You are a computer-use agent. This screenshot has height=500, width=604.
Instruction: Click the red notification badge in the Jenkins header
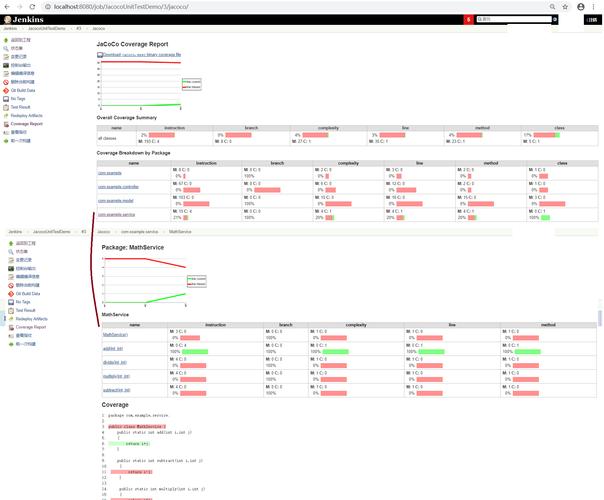pos(468,19)
